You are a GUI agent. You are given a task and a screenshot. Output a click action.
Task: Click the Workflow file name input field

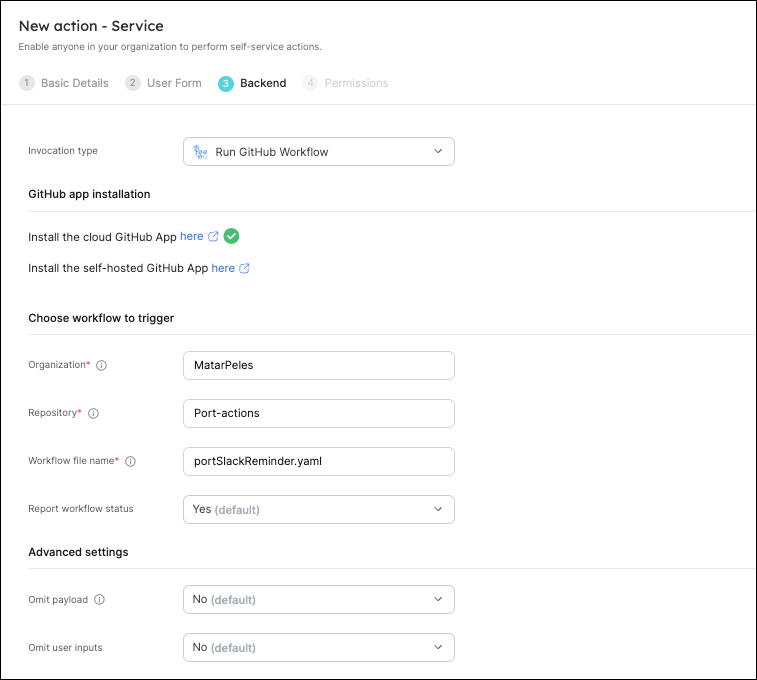coord(319,461)
